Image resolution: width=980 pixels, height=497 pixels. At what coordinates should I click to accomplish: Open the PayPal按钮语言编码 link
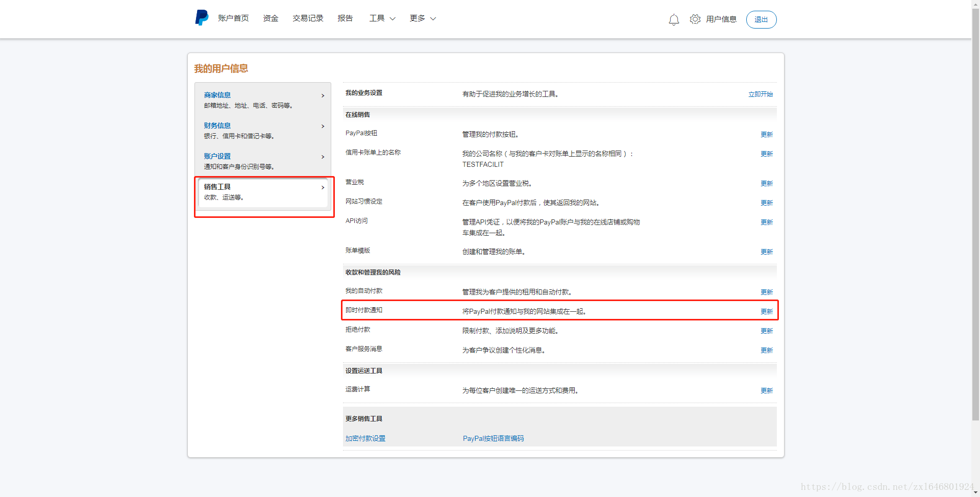click(x=493, y=438)
